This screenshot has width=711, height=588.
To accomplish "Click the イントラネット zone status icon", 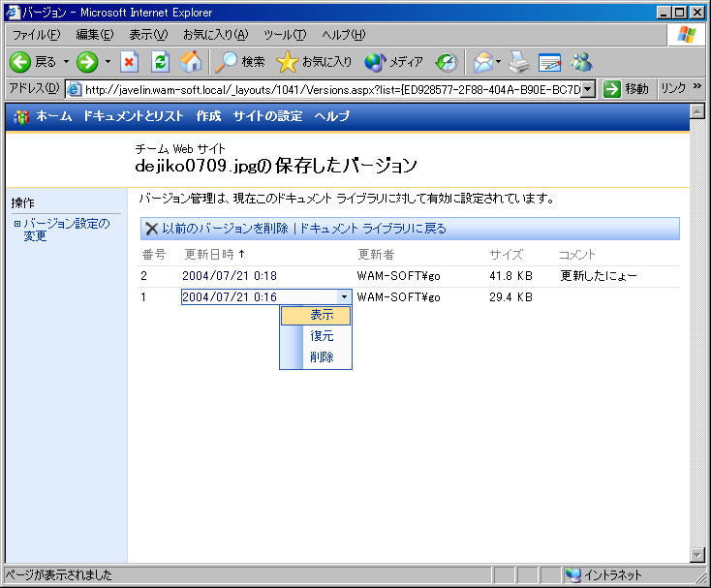I will click(x=573, y=574).
